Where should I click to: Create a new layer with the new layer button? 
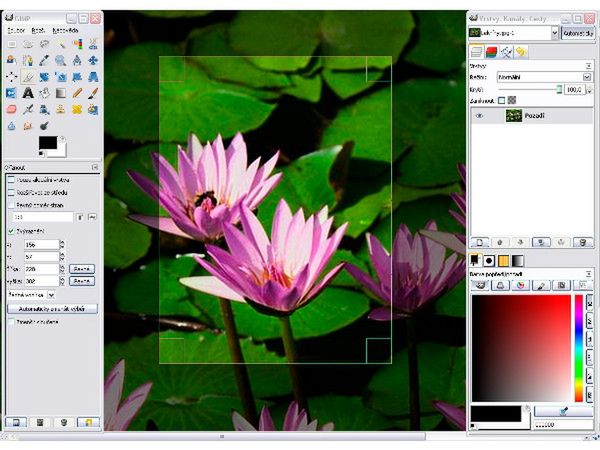479,242
